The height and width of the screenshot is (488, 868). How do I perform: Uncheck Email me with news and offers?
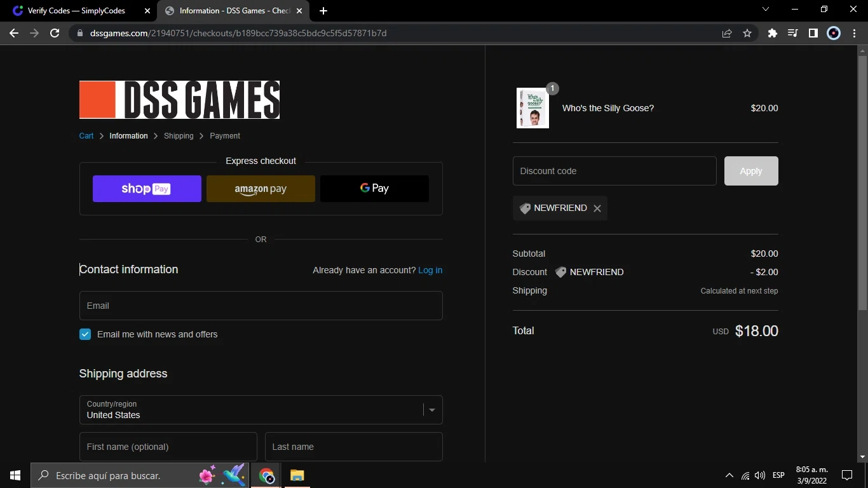[x=85, y=334]
